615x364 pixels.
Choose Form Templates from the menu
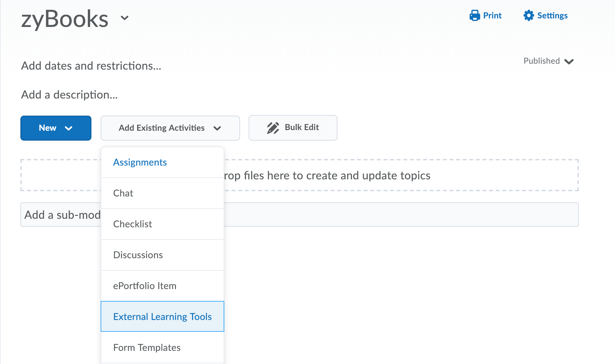click(x=162, y=348)
